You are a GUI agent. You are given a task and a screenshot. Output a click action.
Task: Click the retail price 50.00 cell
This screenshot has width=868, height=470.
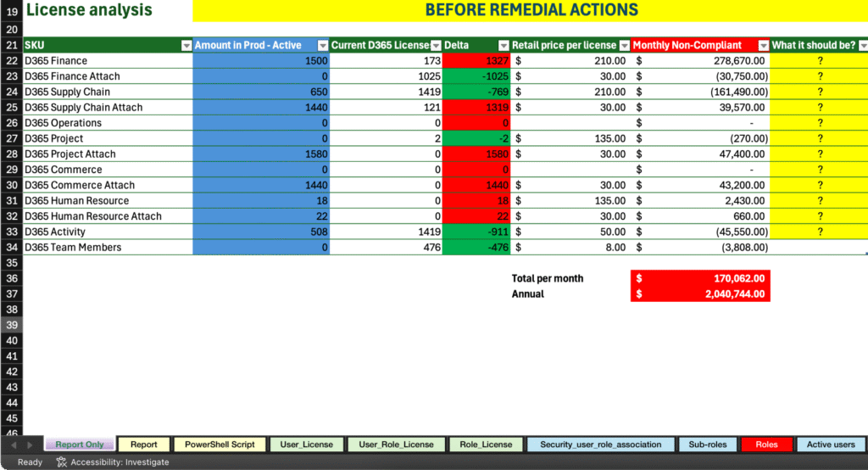point(570,232)
